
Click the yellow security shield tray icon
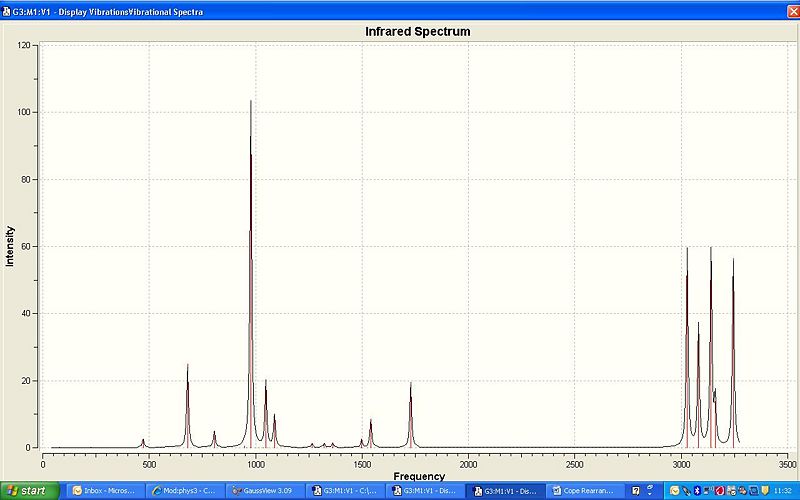pos(765,491)
